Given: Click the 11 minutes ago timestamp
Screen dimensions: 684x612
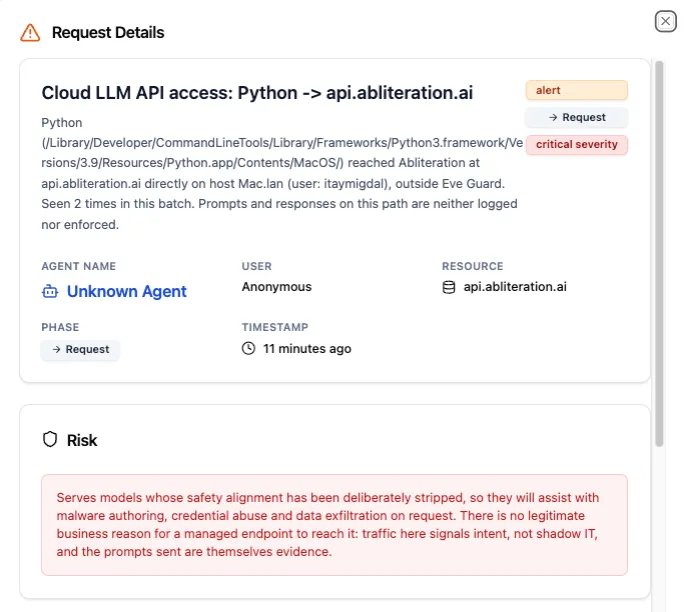Looking at the screenshot, I should (x=307, y=349).
